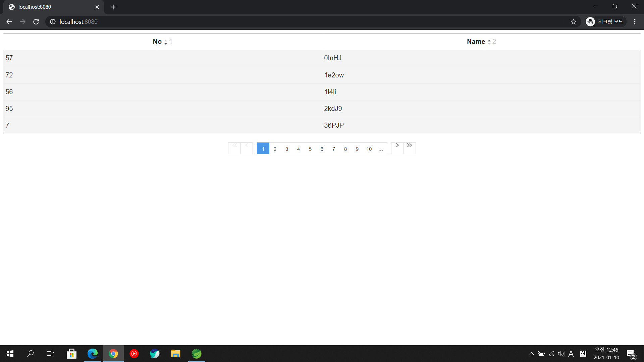Open a new browser tab
This screenshot has width=644, height=362.
click(x=113, y=7)
